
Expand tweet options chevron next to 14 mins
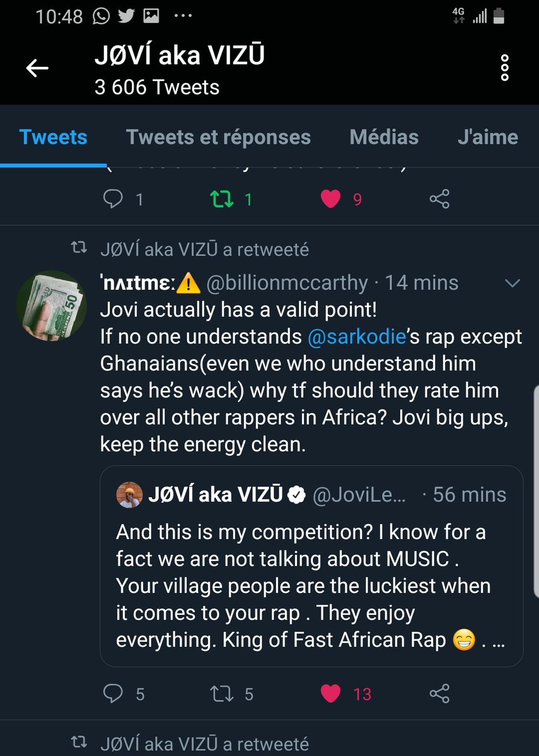click(x=513, y=283)
